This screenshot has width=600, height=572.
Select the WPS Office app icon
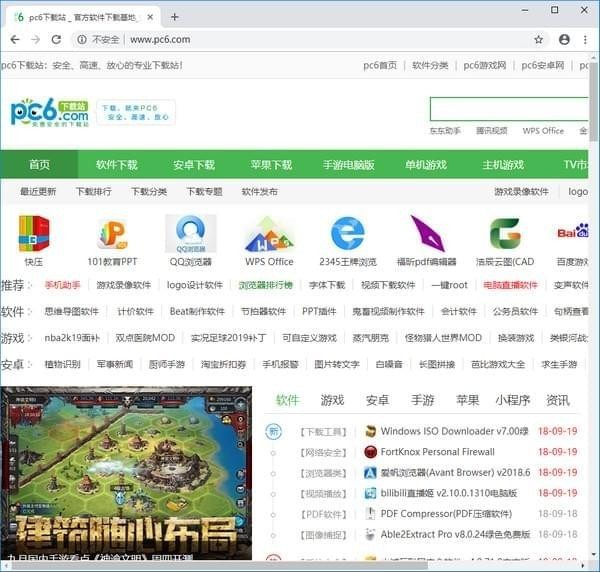269,234
